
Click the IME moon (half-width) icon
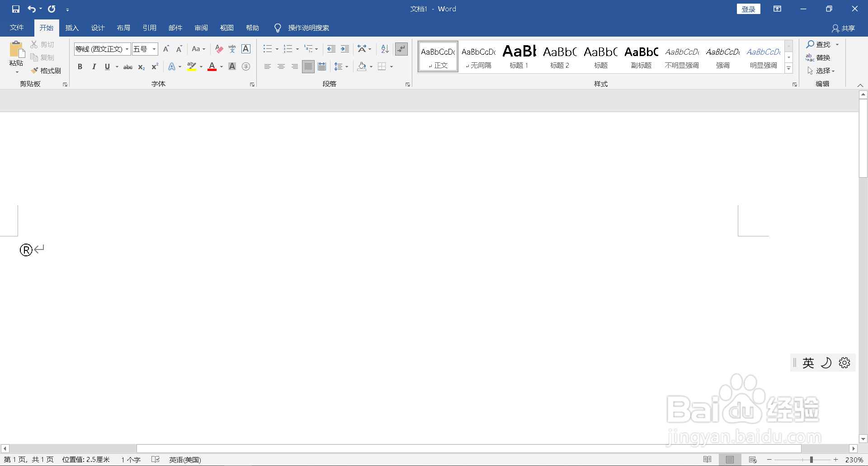[826, 363]
